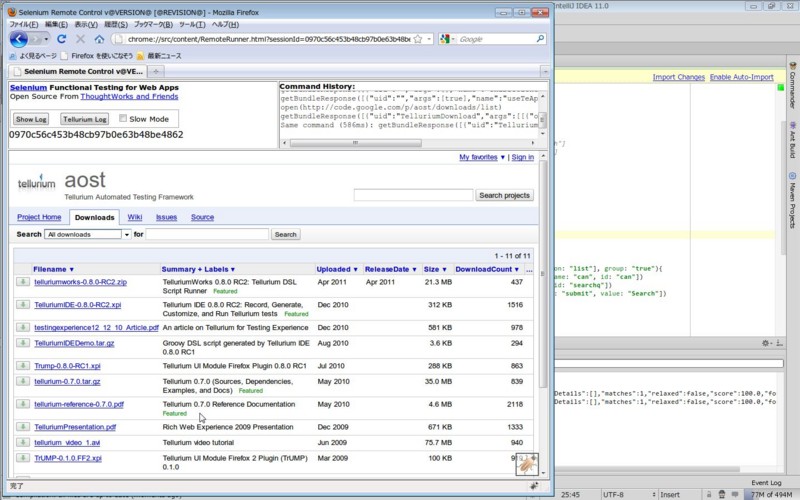The height and width of the screenshot is (500, 800).
Task: Click the project search input field
Action: pyautogui.click(x=413, y=195)
